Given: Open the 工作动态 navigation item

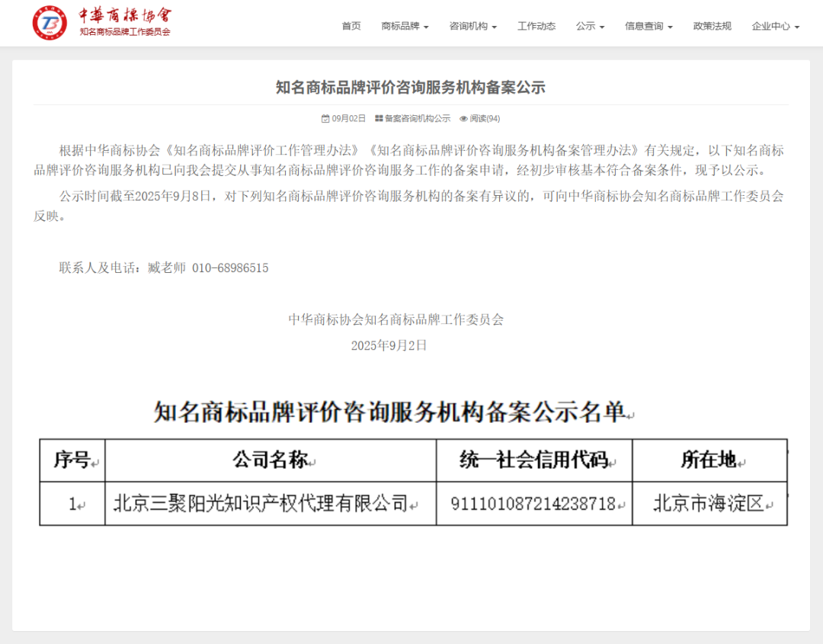Looking at the screenshot, I should pyautogui.click(x=536, y=26).
